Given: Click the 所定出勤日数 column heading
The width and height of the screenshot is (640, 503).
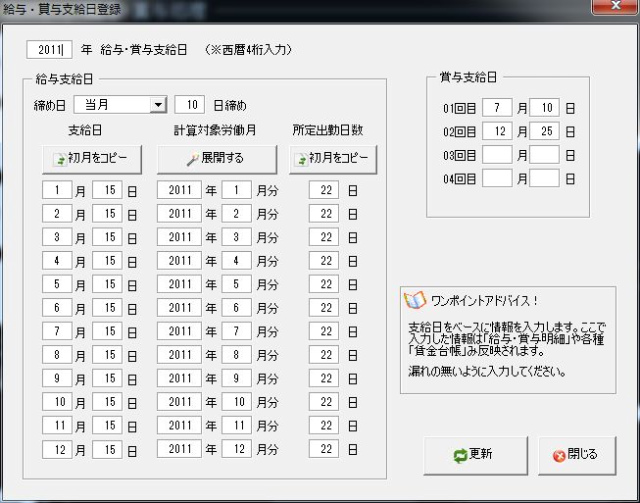Looking at the screenshot, I should point(328,130).
